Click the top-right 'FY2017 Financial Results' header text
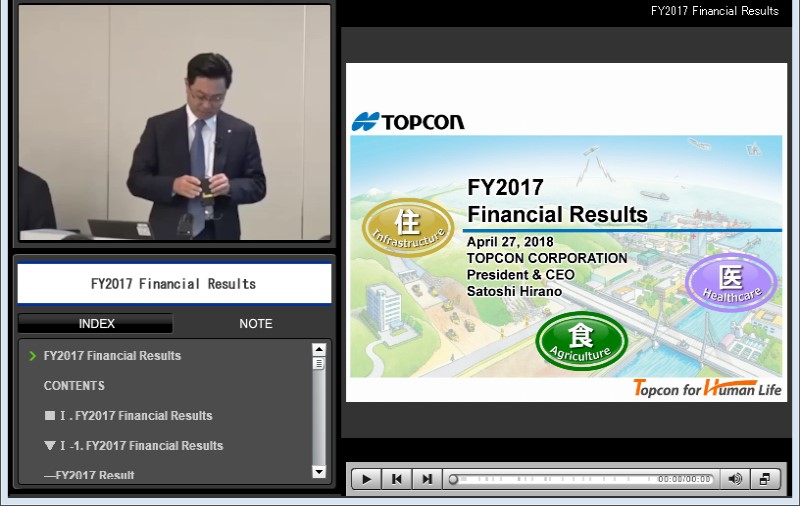 714,11
